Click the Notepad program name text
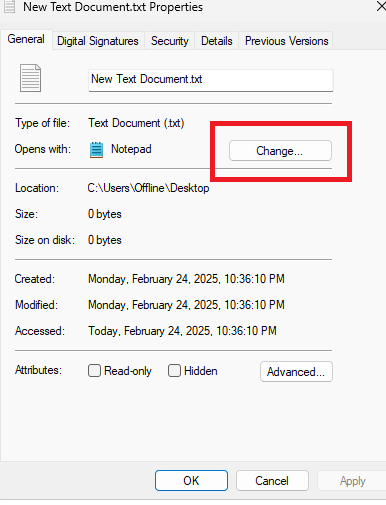The width and height of the screenshot is (386, 505). pos(131,149)
